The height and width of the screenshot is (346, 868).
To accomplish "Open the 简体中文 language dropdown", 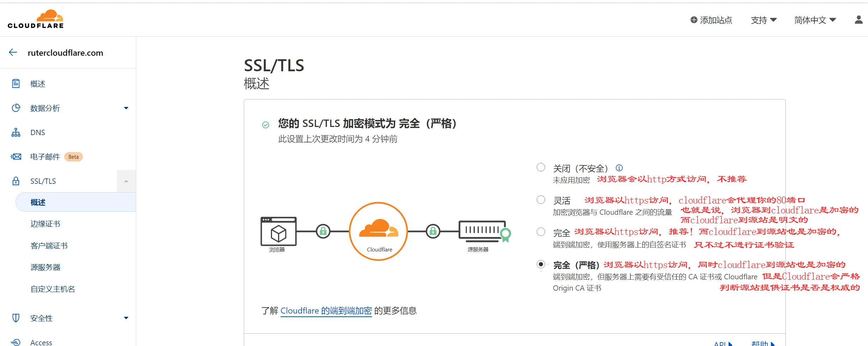I will click(815, 20).
